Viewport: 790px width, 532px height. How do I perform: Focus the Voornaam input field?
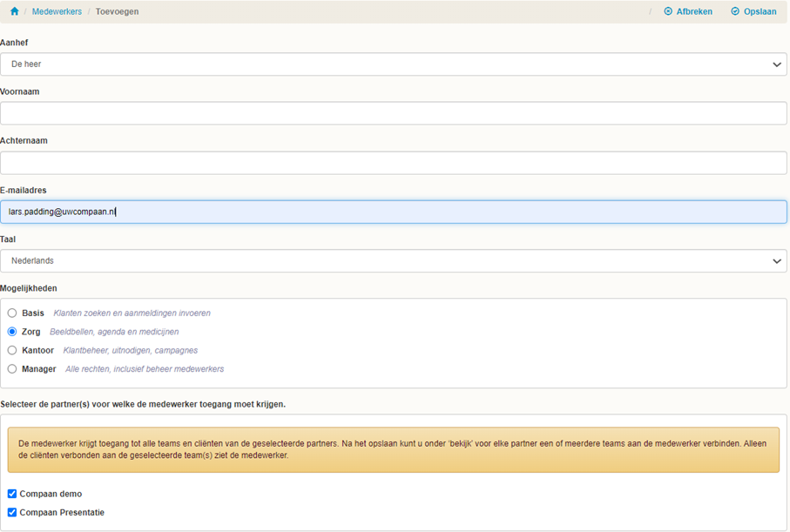(394, 113)
